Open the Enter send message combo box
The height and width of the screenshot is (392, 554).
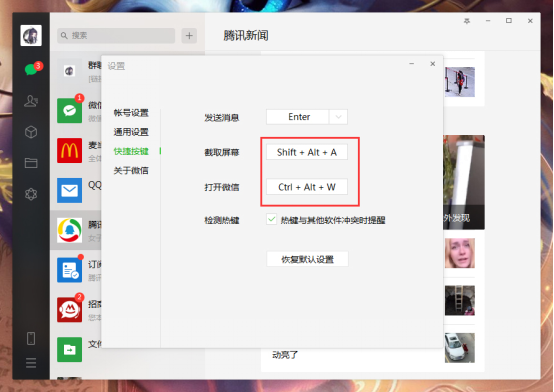(307, 117)
